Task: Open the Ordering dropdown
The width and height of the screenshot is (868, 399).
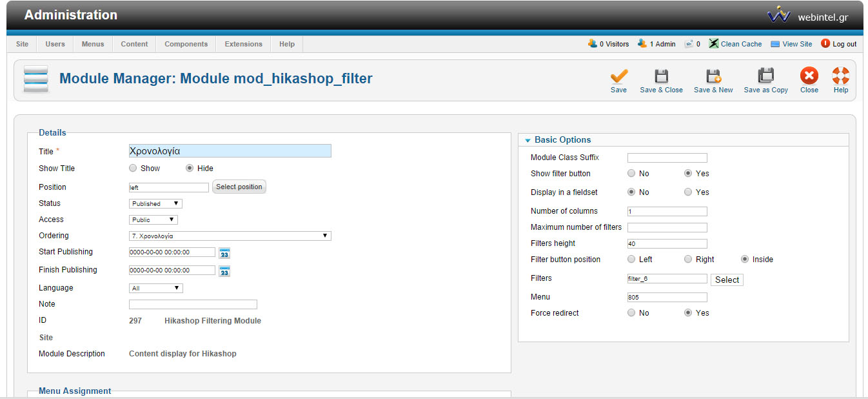Action: pos(230,236)
